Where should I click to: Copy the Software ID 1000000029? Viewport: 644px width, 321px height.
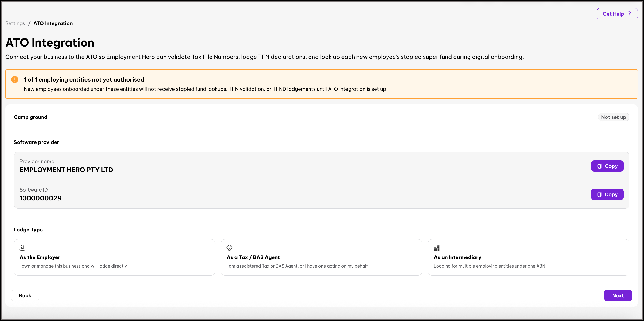click(607, 194)
